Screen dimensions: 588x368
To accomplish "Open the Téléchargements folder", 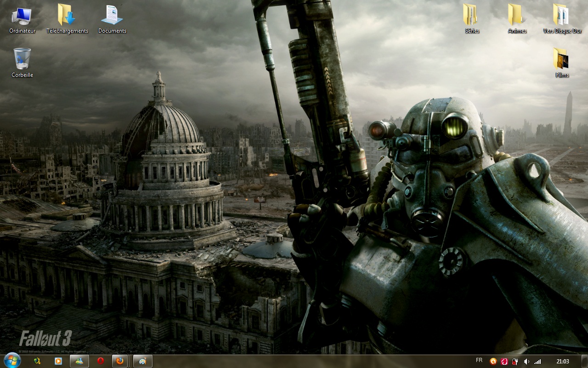I will [67, 20].
